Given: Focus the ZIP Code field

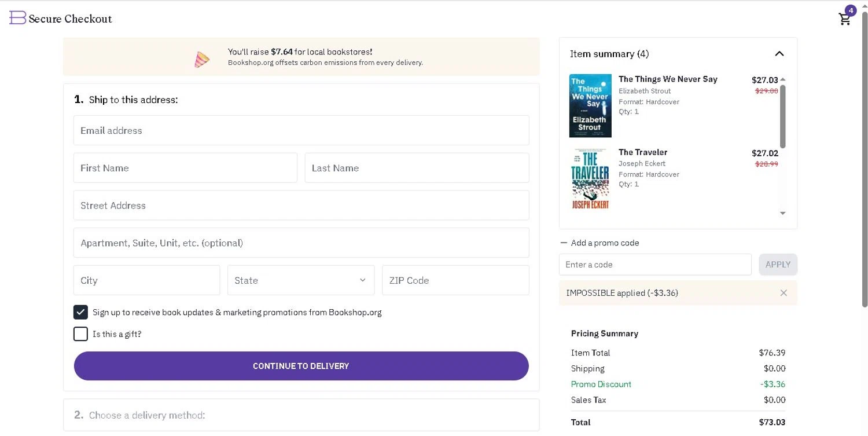Looking at the screenshot, I should pyautogui.click(x=455, y=280).
